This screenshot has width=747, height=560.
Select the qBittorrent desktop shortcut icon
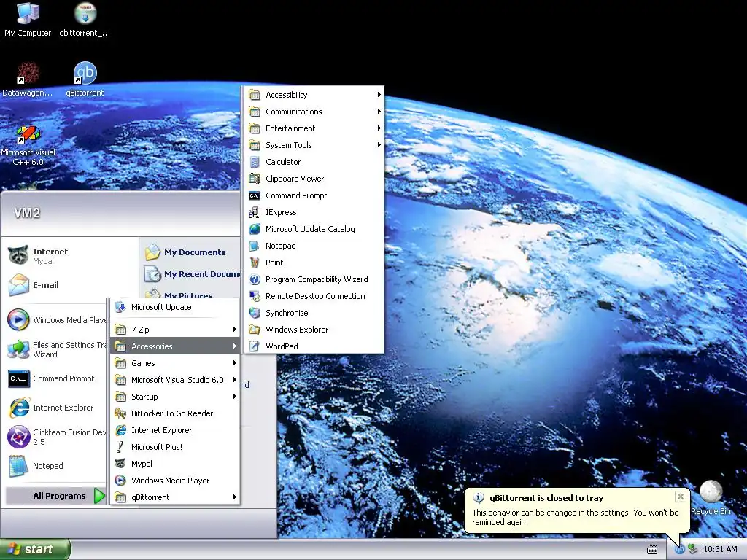tap(85, 79)
